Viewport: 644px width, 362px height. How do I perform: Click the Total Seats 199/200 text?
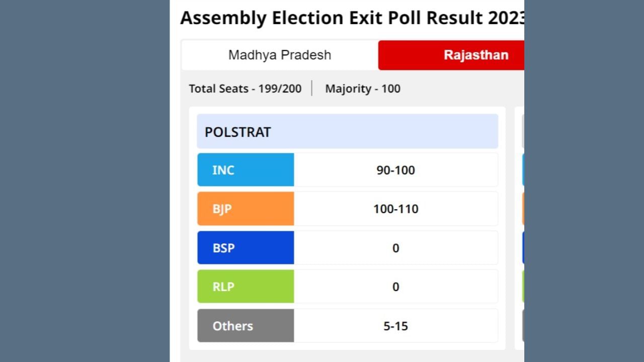pos(245,89)
